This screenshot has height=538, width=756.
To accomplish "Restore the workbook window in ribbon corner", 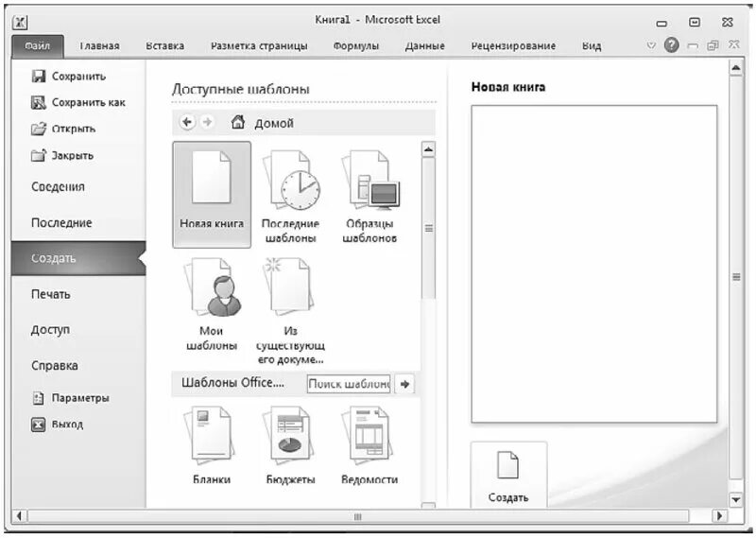I will coord(713,45).
